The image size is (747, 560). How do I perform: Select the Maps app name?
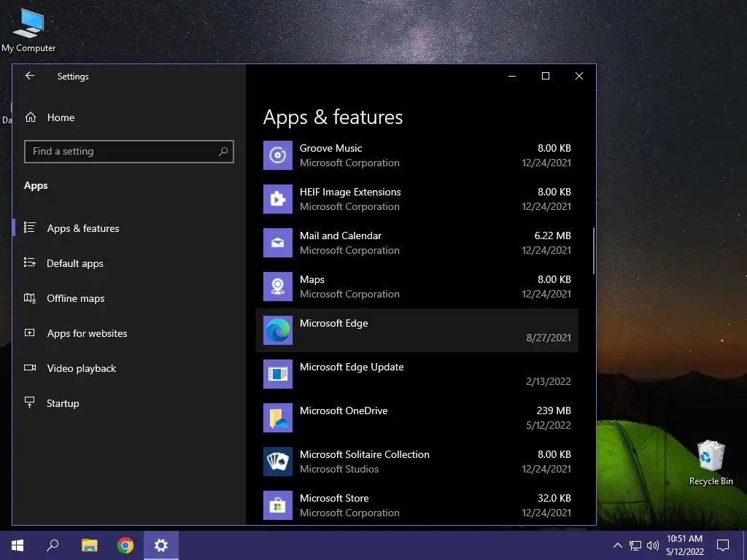(312, 279)
